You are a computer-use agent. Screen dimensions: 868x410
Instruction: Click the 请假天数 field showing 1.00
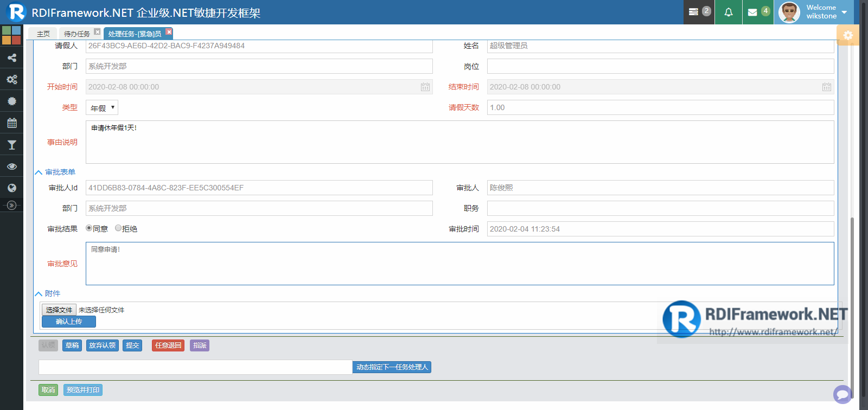tap(661, 107)
